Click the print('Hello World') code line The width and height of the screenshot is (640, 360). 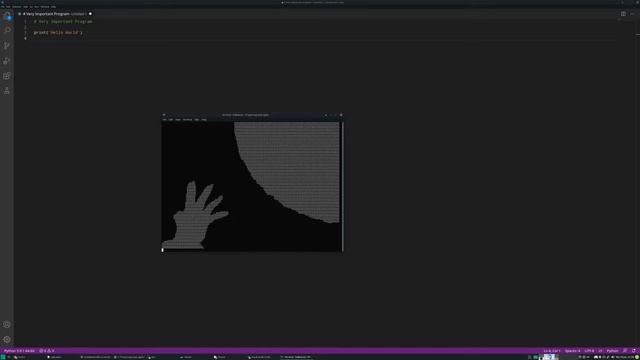(x=58, y=33)
